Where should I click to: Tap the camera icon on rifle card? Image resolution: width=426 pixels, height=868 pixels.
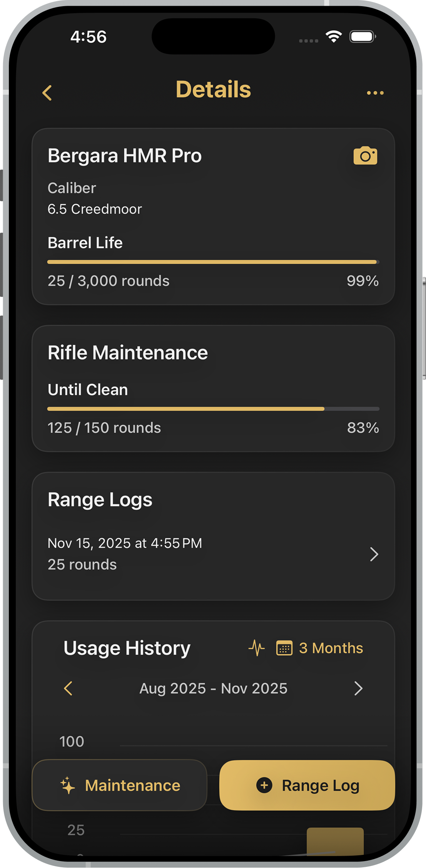point(365,156)
